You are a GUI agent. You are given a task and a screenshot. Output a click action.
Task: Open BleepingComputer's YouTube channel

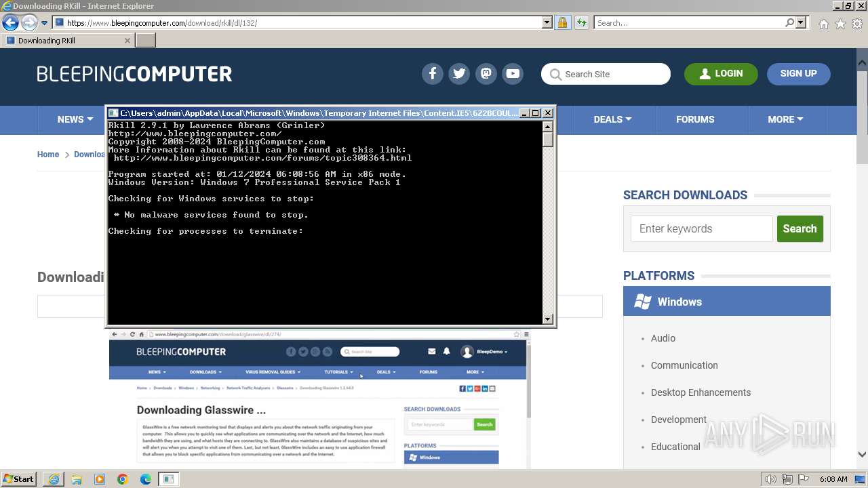pos(513,74)
